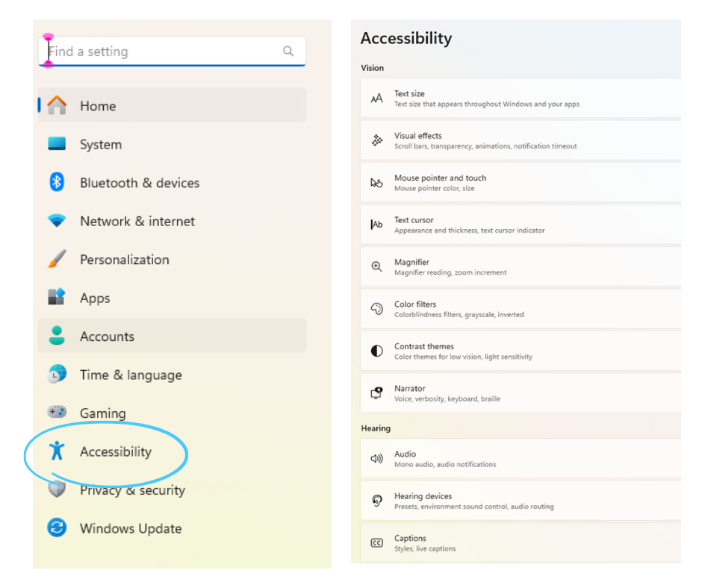Open Visual effects setting
Viewport: 702px width, 588px height.
521,140
